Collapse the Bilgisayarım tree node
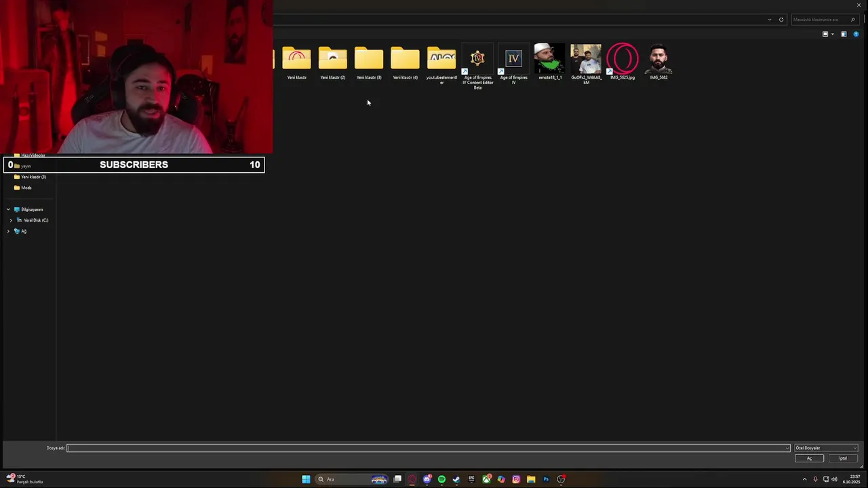The image size is (868, 488). pos(8,209)
